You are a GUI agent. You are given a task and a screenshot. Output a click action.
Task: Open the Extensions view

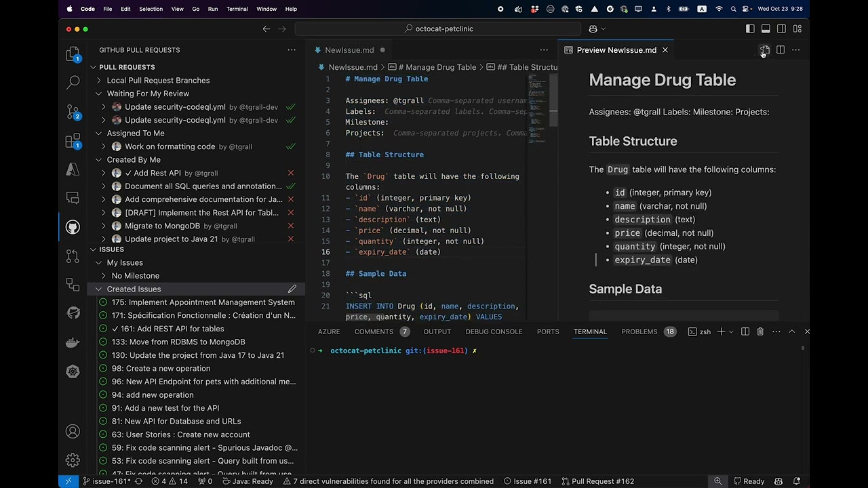pos(73,141)
